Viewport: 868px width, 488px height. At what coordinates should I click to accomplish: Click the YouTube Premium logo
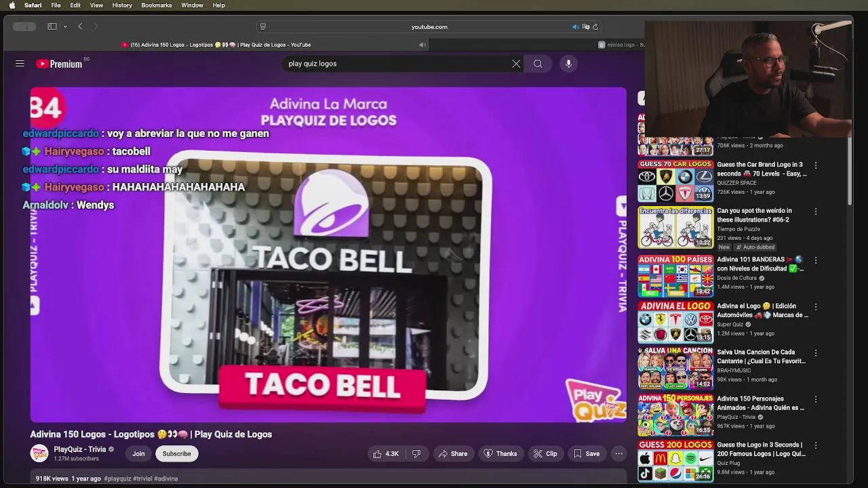[x=60, y=64]
